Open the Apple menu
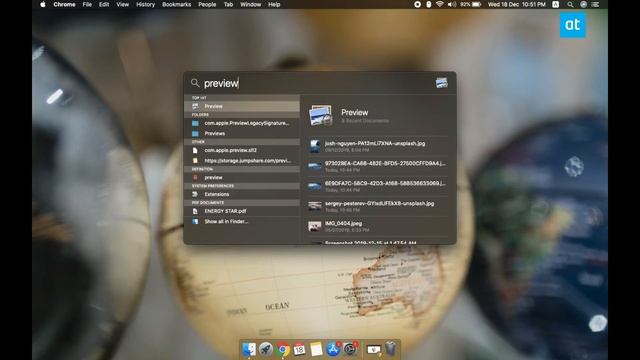640x360 pixels. point(43,4)
